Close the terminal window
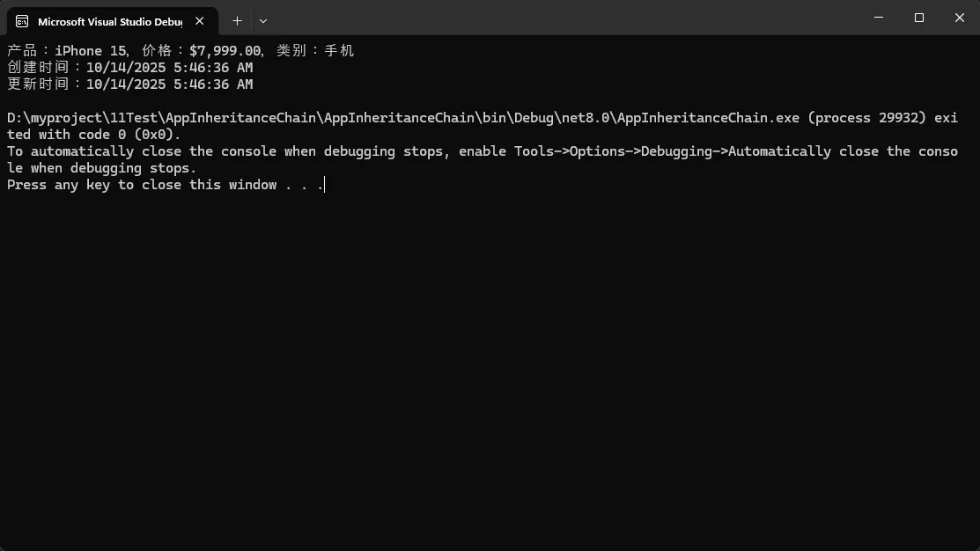The image size is (980, 551). (x=959, y=18)
